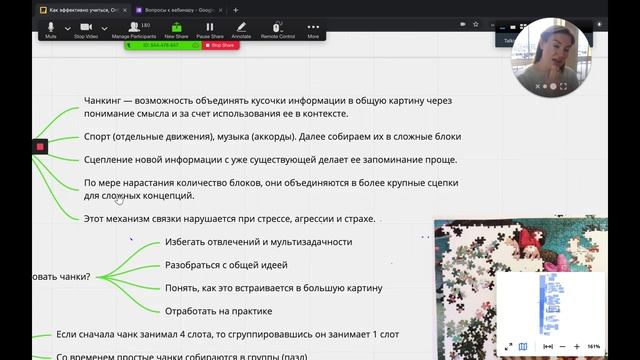
Task: Minimize the floating Zoom video panel
Action: click(502, 28)
